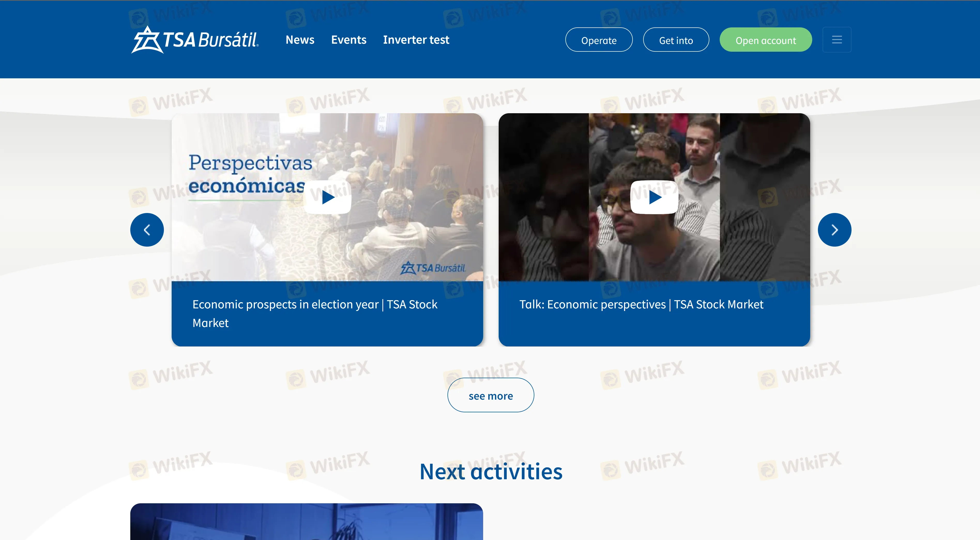This screenshot has height=540, width=980.
Task: Click the left carousel arrow
Action: pos(147,230)
